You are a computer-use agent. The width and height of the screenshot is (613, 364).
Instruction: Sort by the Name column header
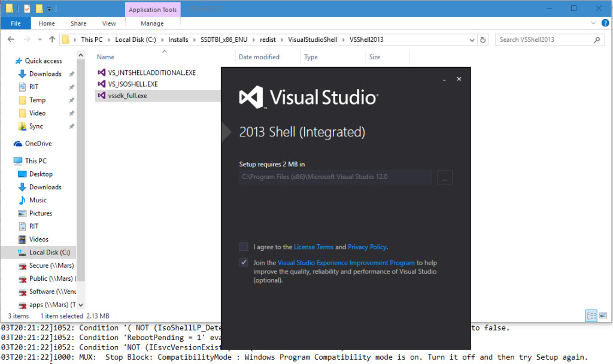(105, 57)
